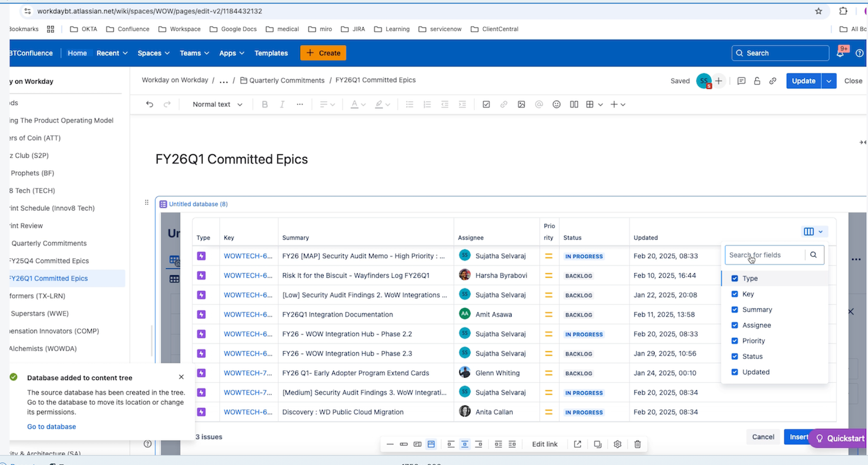Uncheck the Key field checkbox
The height and width of the screenshot is (465, 868).
point(734,294)
